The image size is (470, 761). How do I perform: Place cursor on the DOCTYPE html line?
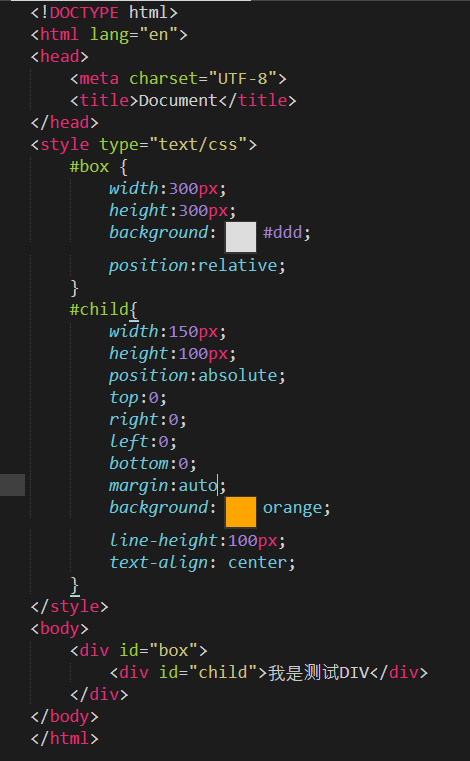[x=104, y=12]
